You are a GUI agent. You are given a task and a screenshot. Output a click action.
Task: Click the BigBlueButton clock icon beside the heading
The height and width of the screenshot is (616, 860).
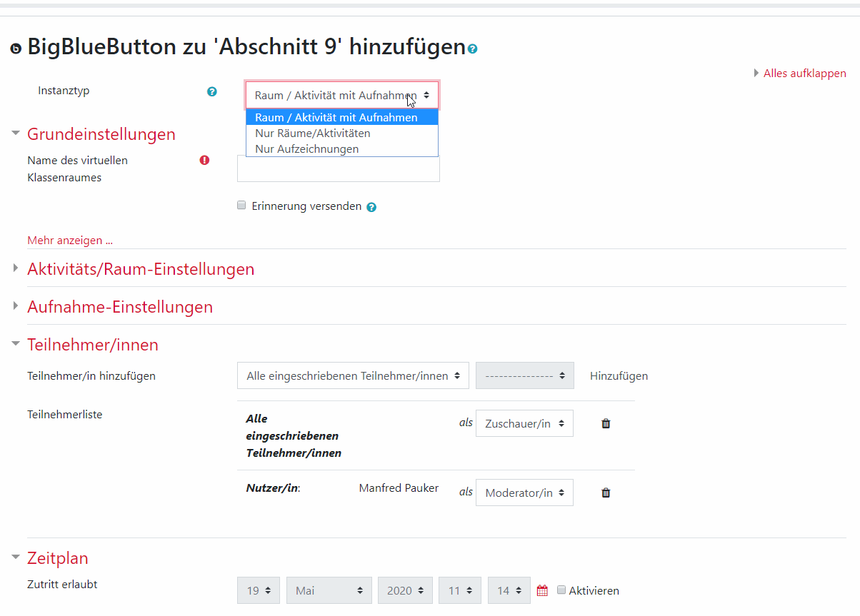click(x=15, y=47)
